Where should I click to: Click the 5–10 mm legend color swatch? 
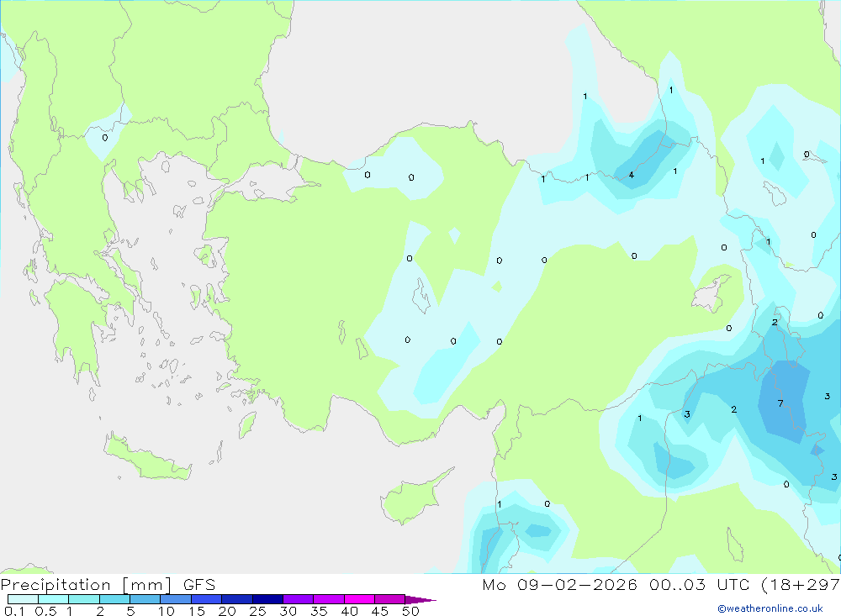click(145, 599)
